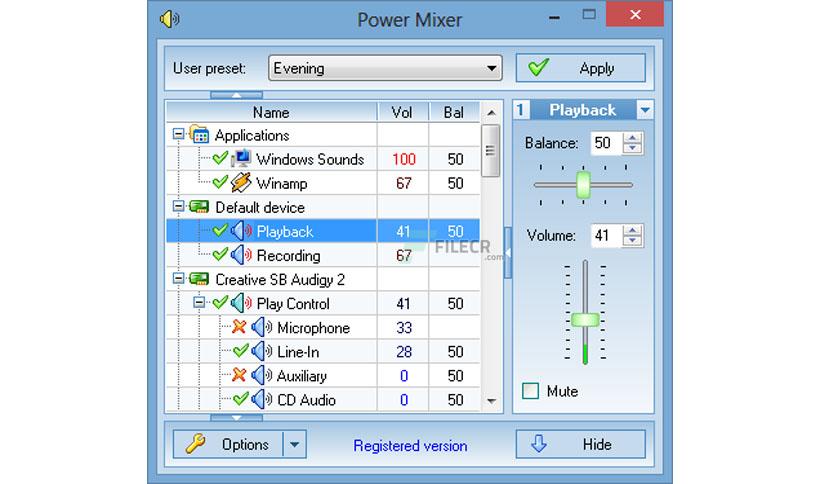The height and width of the screenshot is (484, 836).
Task: Open the Playback panel header dropdown arrow
Action: [645, 110]
